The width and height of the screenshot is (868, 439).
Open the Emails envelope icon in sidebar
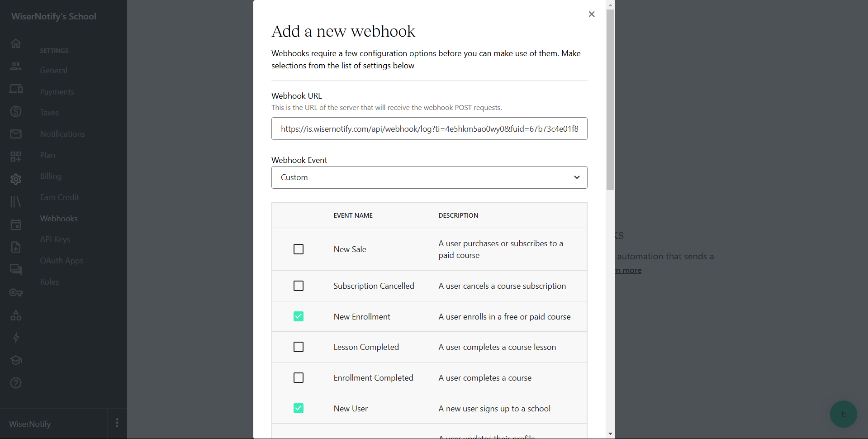point(16,134)
